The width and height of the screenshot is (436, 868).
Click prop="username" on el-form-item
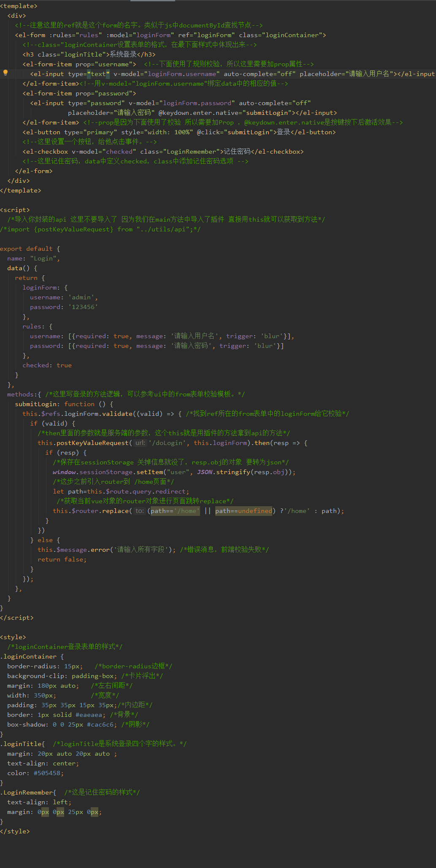tap(104, 64)
